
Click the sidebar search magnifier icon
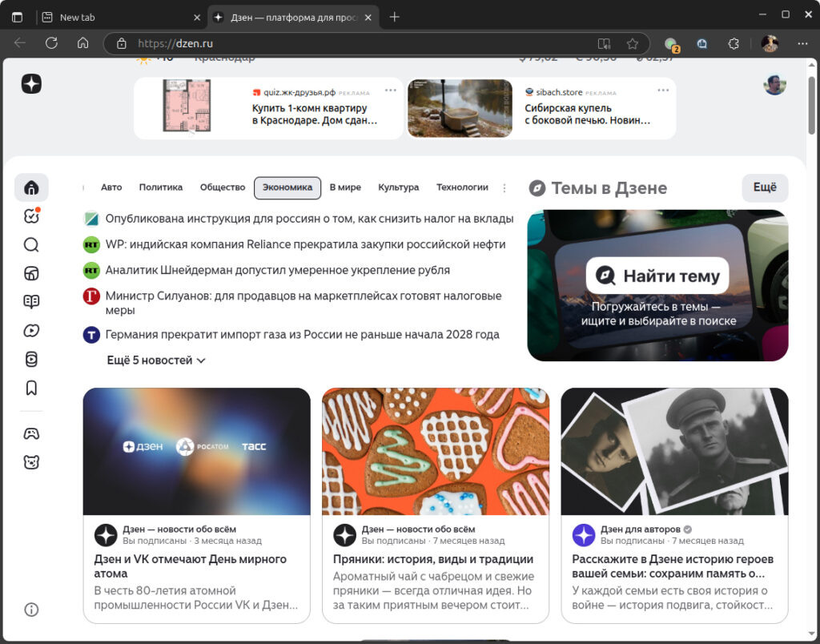click(x=31, y=244)
